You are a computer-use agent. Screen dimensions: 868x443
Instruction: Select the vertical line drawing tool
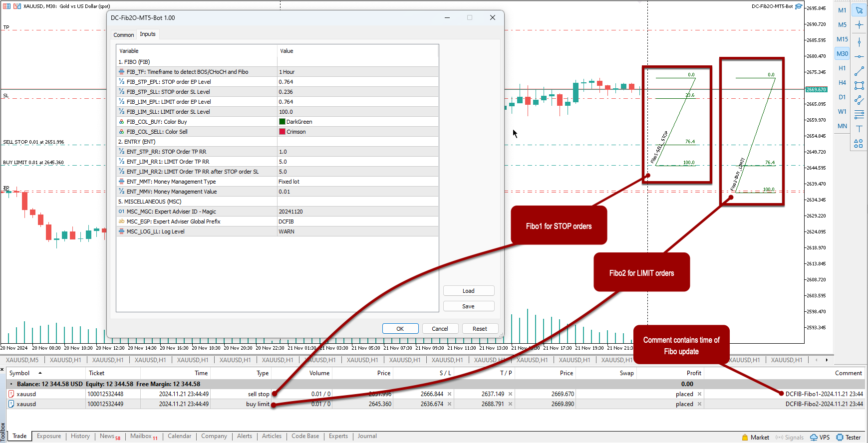[x=859, y=42]
